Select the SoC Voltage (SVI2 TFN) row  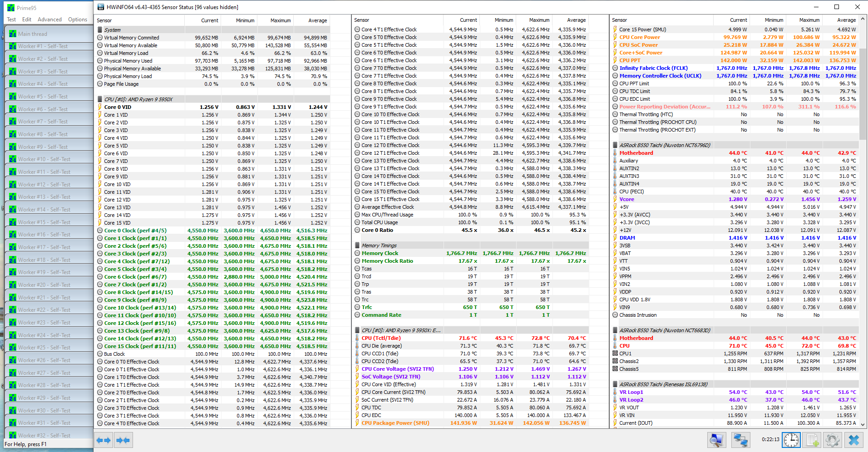pos(471,377)
